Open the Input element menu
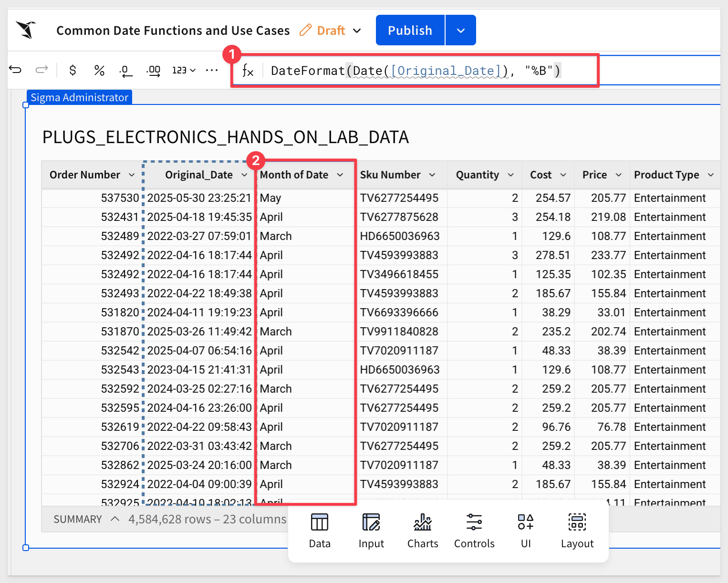Image resolution: width=728 pixels, height=583 pixels. click(371, 531)
